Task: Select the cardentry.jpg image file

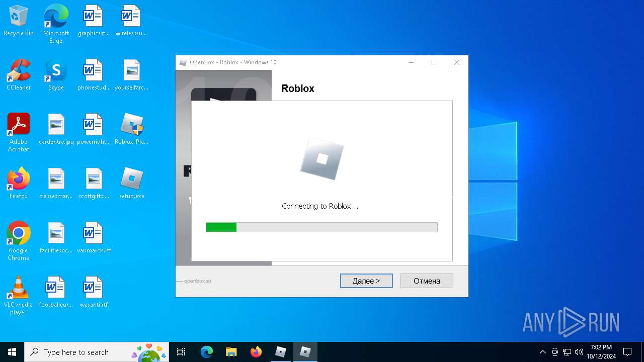Action: [56, 129]
